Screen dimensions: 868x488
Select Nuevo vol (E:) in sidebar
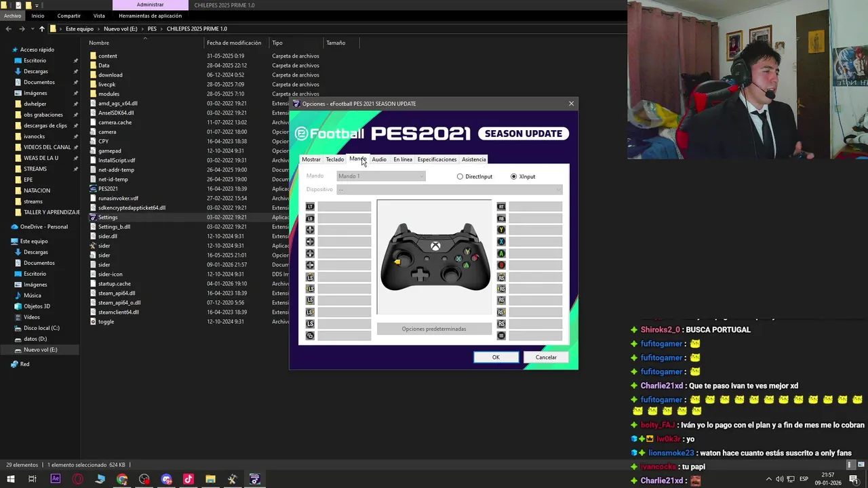[x=40, y=350]
